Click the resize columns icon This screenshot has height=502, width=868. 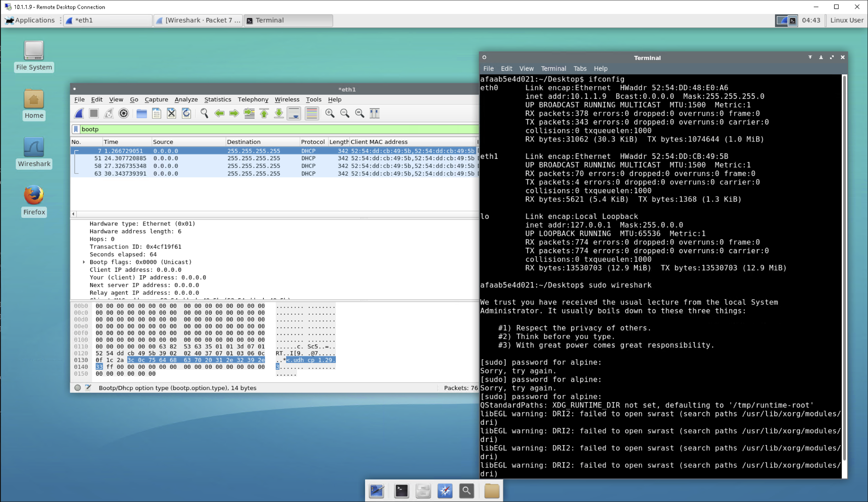point(375,113)
